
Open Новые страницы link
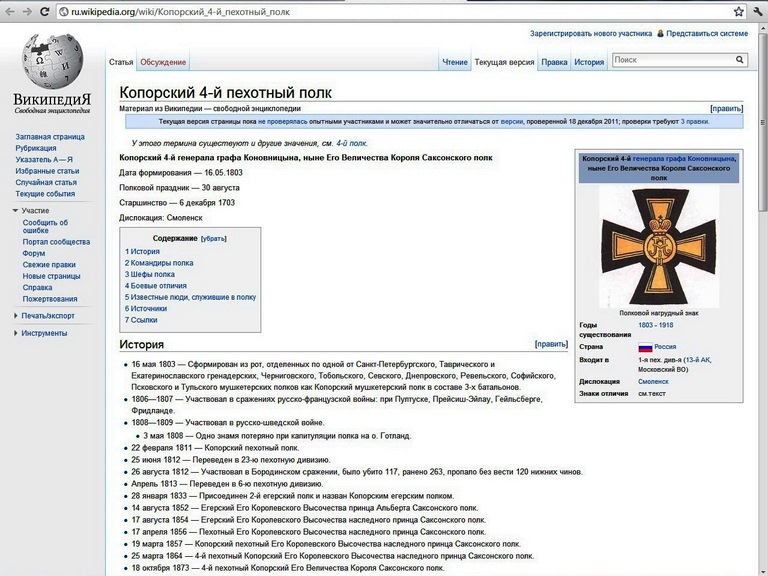point(51,276)
